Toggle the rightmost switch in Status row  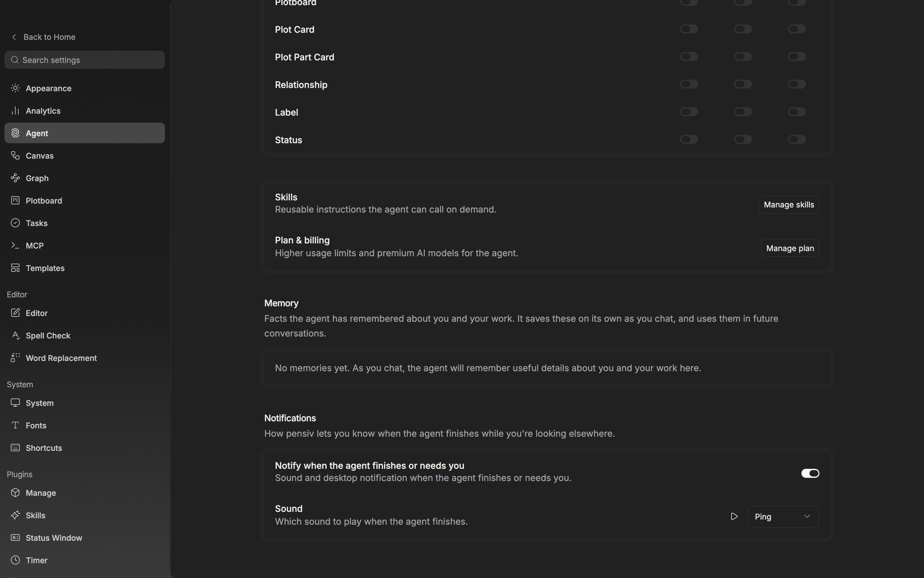click(x=797, y=140)
